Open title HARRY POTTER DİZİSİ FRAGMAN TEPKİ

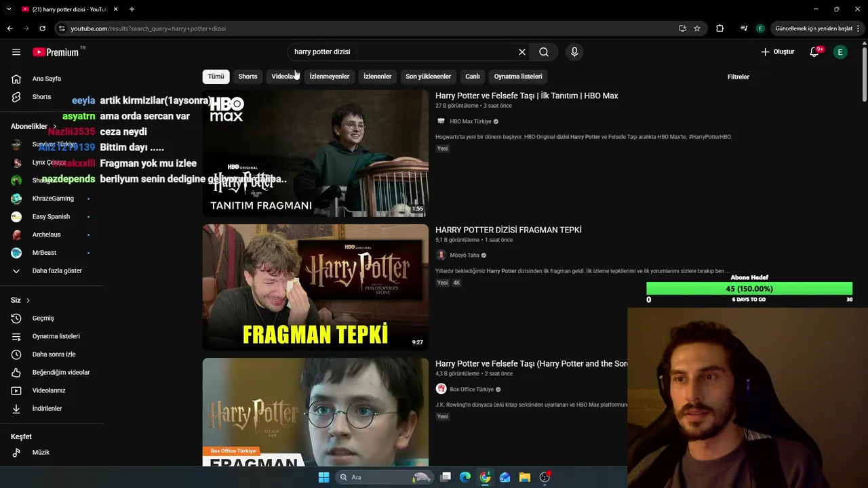[509, 230]
